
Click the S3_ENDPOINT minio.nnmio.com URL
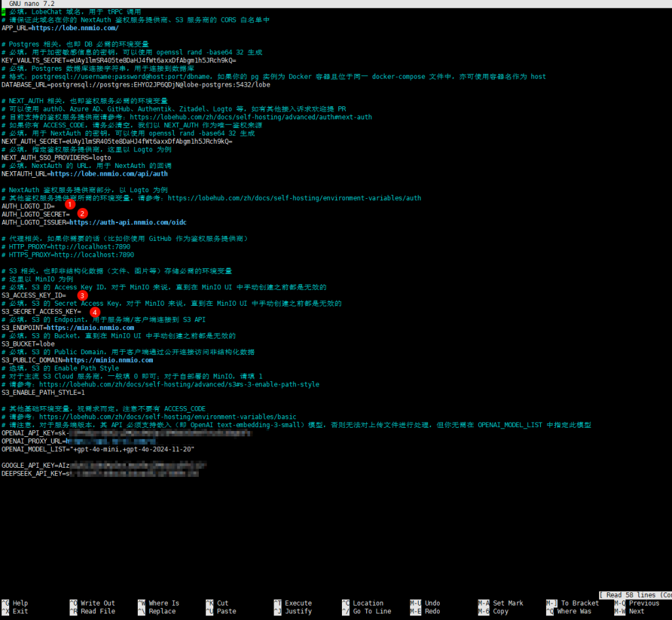[x=90, y=327]
